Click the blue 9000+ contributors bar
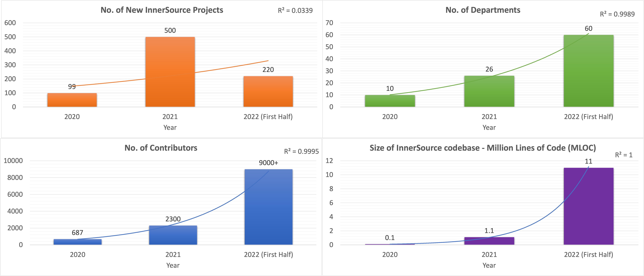This screenshot has width=644, height=276. click(x=269, y=207)
